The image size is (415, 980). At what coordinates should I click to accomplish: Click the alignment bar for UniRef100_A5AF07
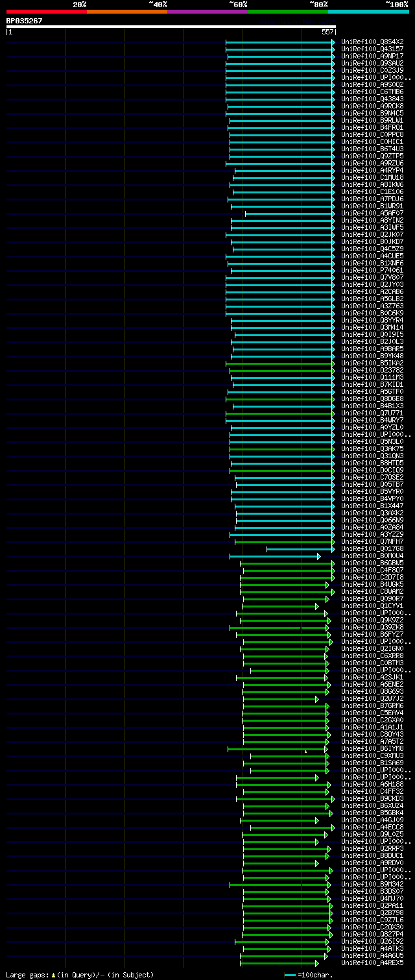(290, 213)
